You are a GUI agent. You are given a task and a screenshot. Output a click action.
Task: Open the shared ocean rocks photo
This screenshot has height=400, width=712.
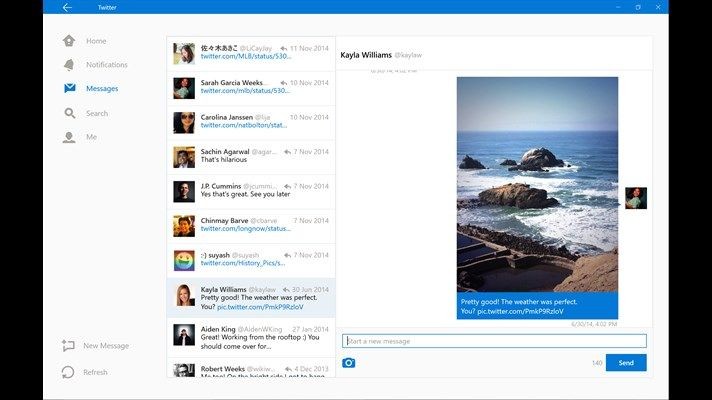tap(537, 184)
